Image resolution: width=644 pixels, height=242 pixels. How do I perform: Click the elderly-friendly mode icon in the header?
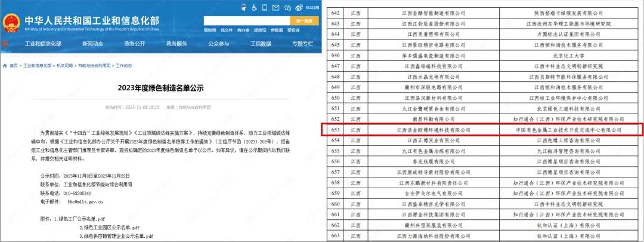point(243,7)
